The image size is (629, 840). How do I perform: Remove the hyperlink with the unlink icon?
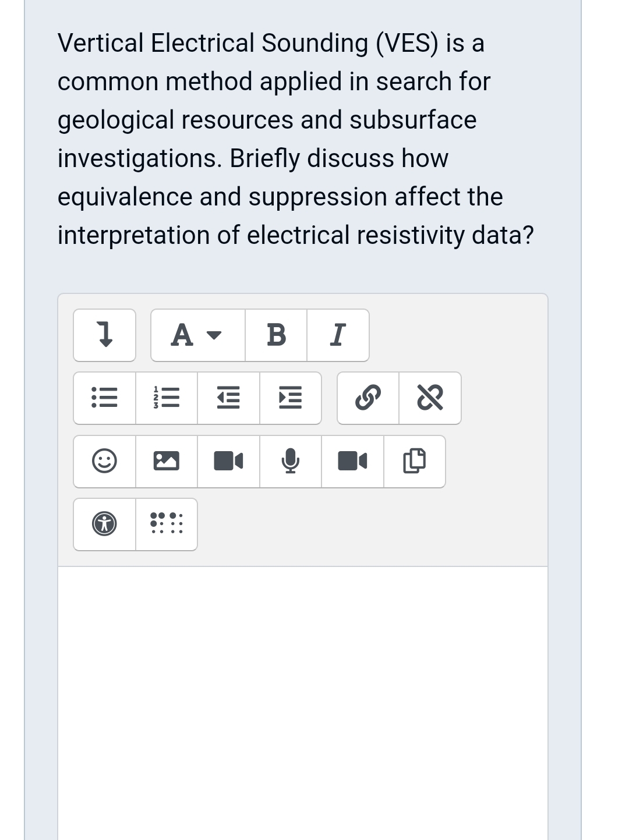click(x=430, y=398)
